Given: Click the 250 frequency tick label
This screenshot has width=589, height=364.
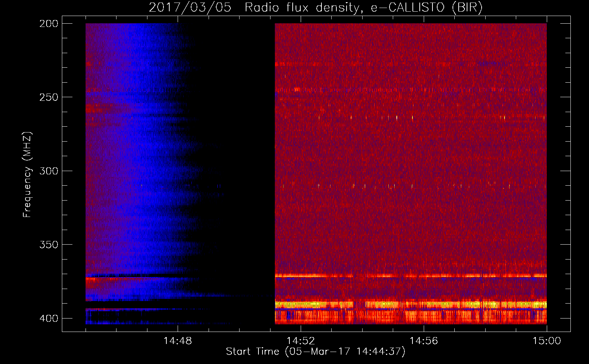Looking at the screenshot, I should [x=49, y=97].
